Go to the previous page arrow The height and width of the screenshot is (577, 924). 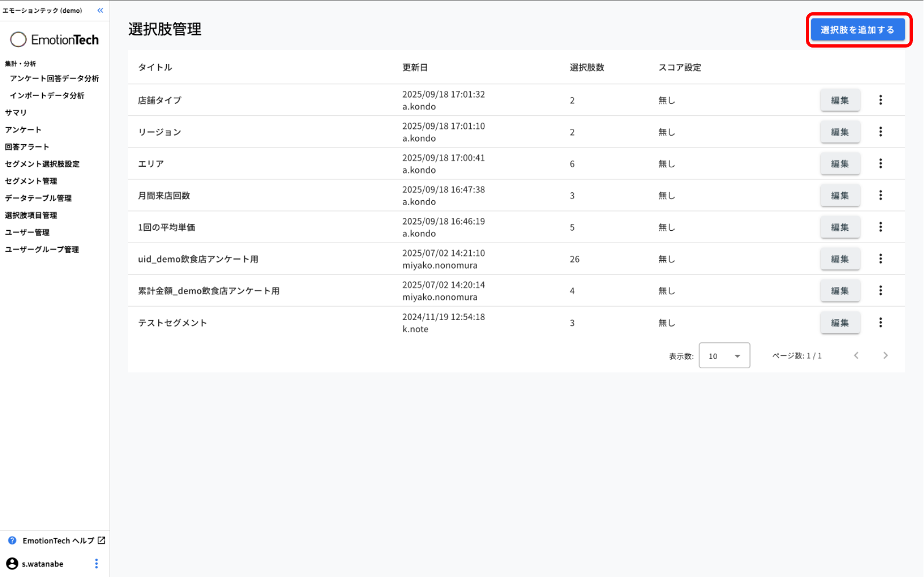point(856,356)
